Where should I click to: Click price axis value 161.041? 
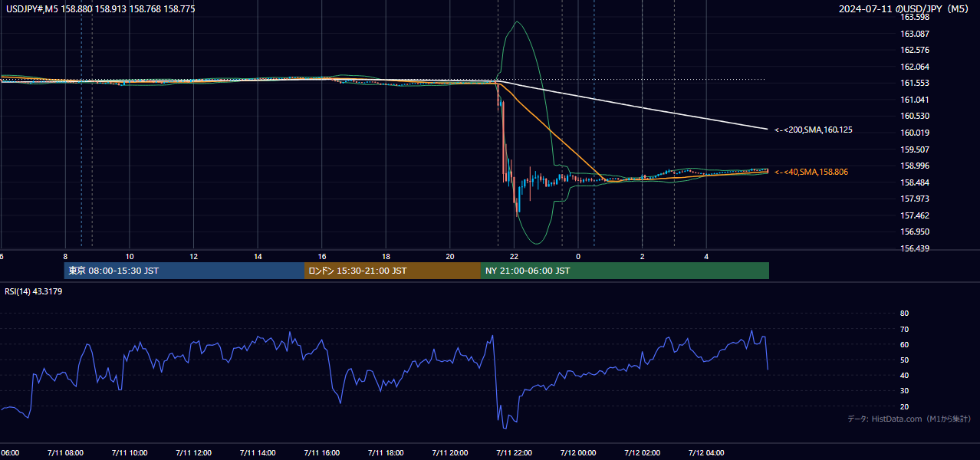tap(914, 100)
